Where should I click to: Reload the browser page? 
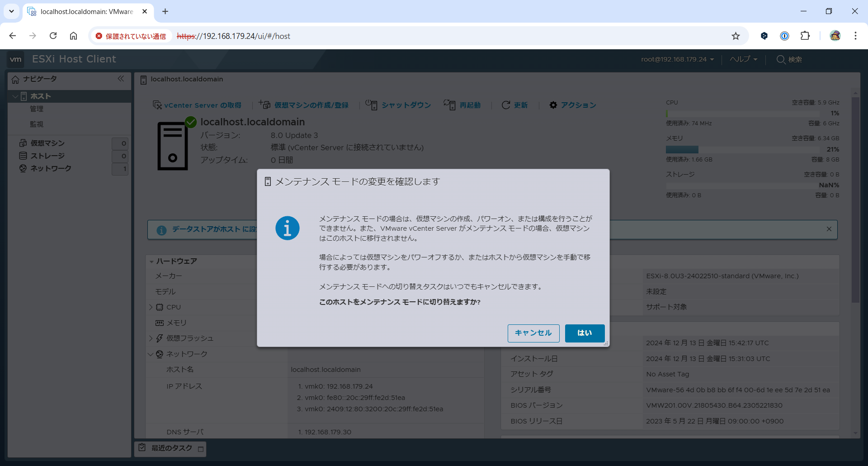pyautogui.click(x=53, y=36)
